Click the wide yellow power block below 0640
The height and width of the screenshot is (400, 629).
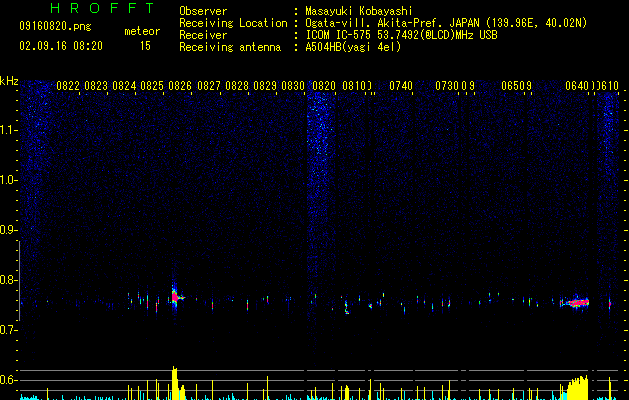(578, 388)
